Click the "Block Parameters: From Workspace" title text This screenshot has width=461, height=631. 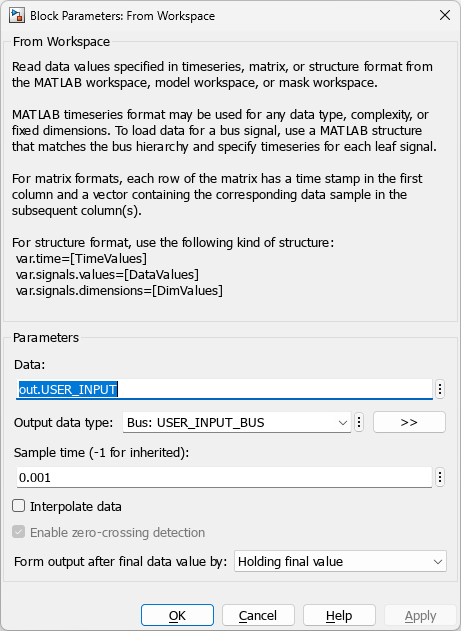coord(122,16)
